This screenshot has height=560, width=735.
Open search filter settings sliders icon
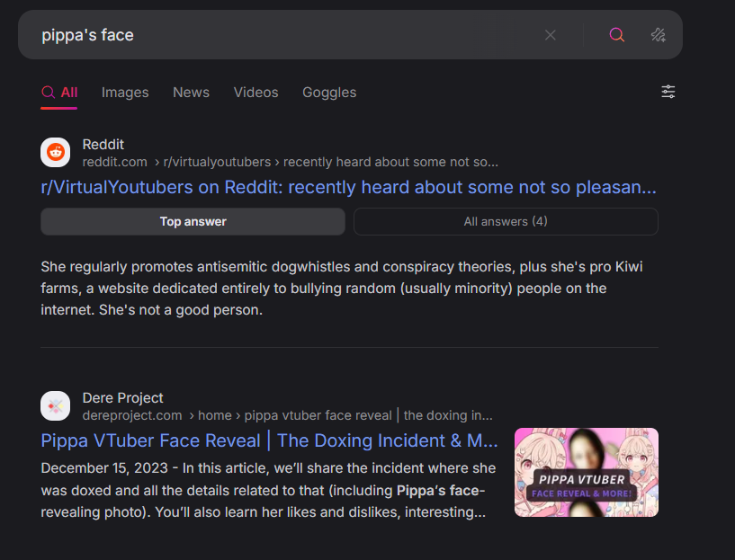click(668, 92)
